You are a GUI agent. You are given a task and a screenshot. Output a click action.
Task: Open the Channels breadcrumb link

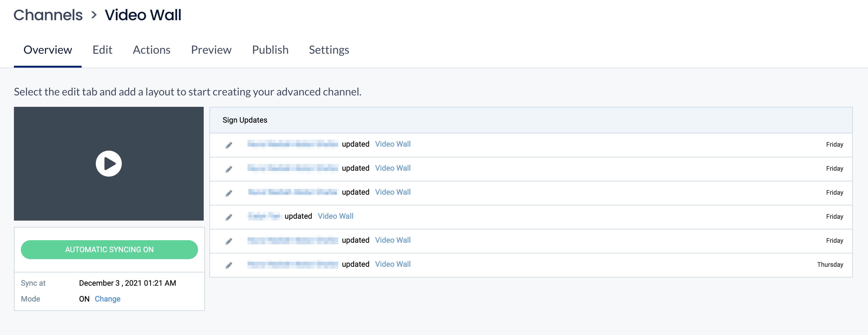click(x=48, y=15)
